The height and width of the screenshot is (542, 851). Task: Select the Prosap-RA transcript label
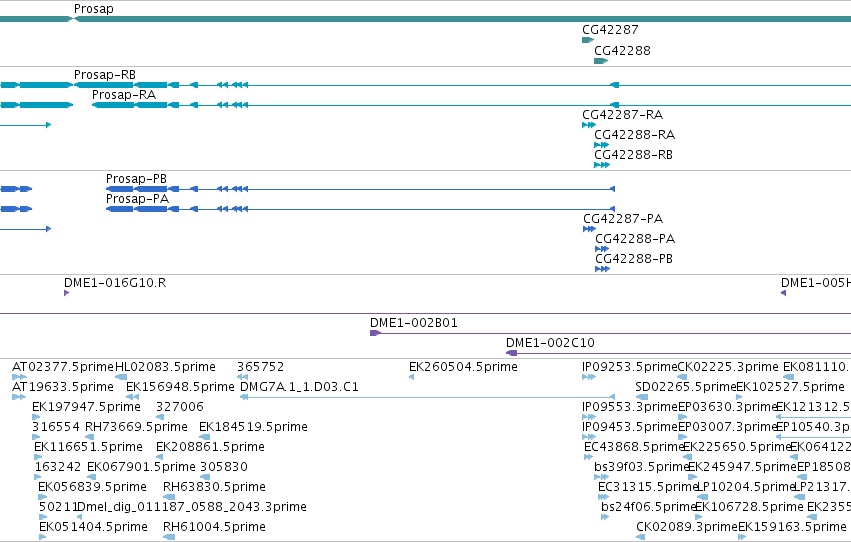124,94
